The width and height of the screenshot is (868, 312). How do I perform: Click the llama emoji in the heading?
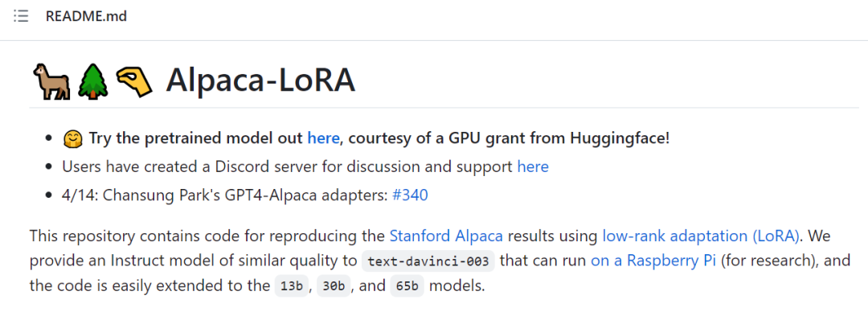click(51, 81)
